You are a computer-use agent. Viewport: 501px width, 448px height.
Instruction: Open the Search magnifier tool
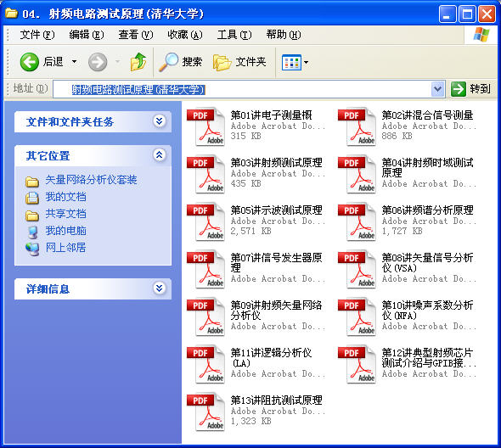(169, 62)
